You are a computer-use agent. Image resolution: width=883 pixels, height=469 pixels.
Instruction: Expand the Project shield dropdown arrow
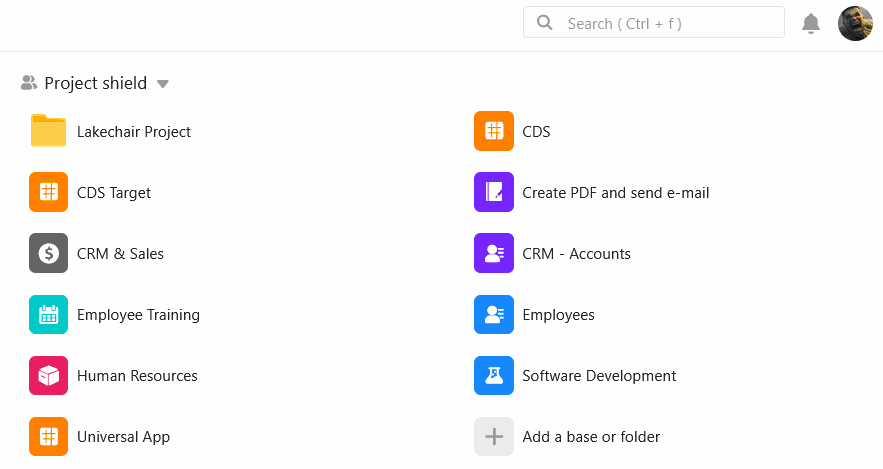coord(163,84)
